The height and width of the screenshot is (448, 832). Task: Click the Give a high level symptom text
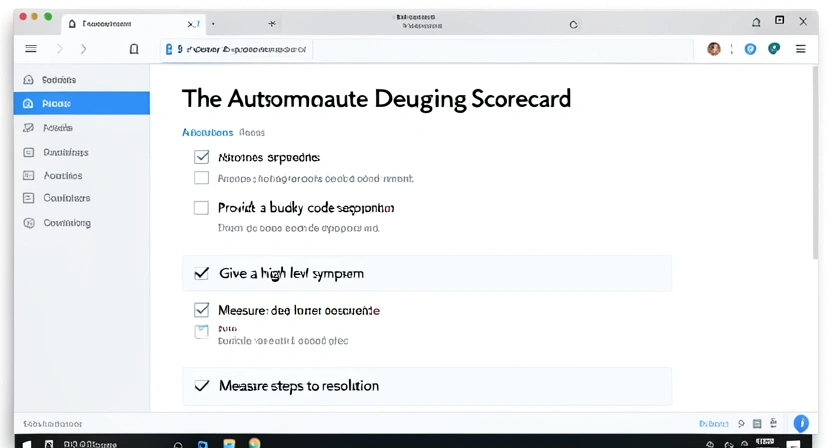(291, 273)
